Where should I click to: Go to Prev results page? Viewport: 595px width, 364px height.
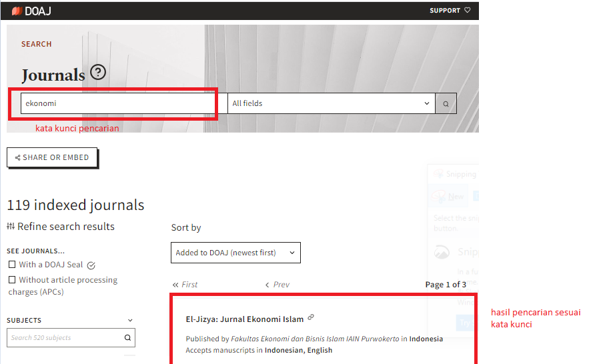[x=277, y=285]
